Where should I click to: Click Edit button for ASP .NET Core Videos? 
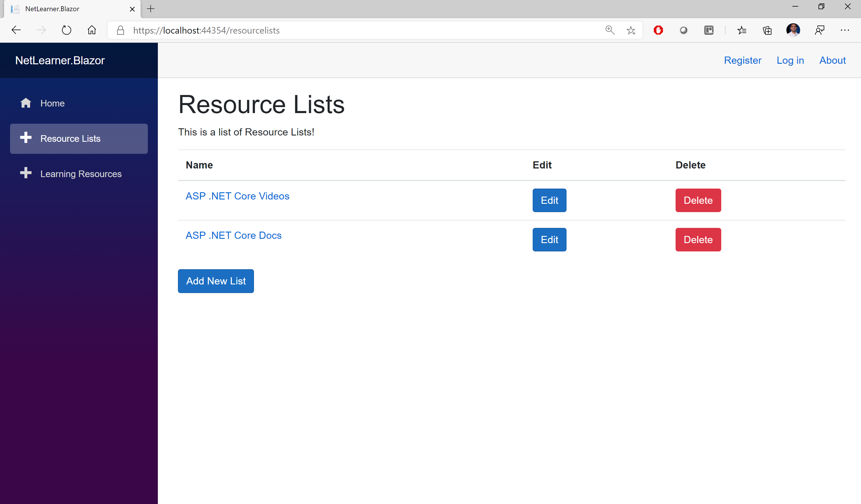coord(549,200)
